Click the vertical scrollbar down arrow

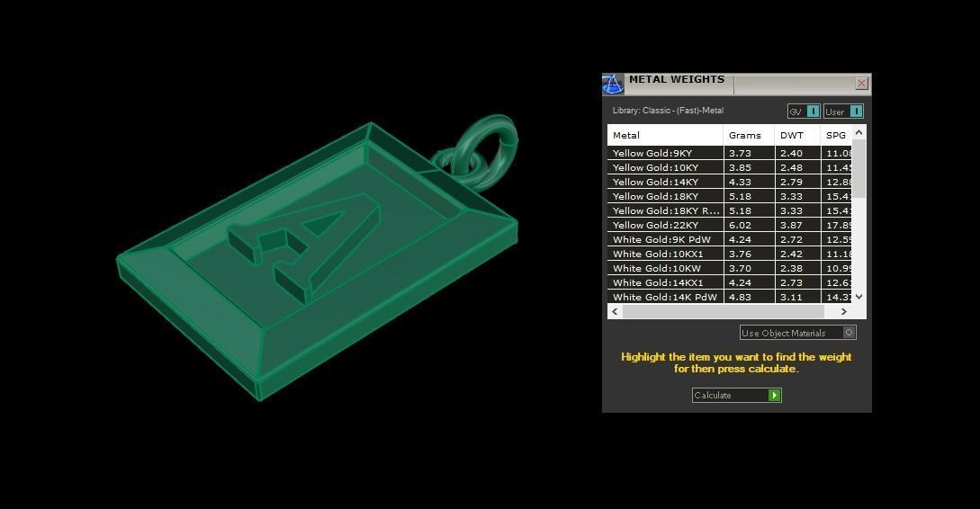click(x=859, y=297)
